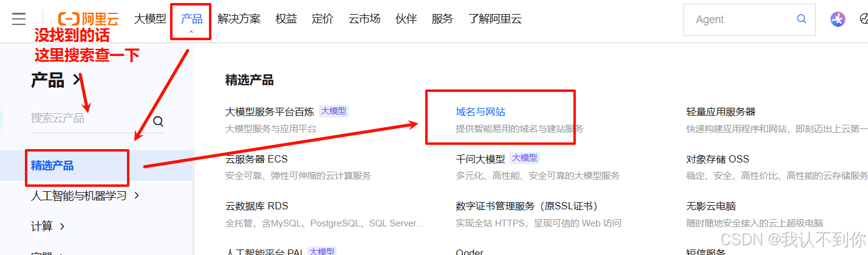The image size is (868, 255).
Task: Open 云数据库 RDS link
Action: [x=256, y=206]
